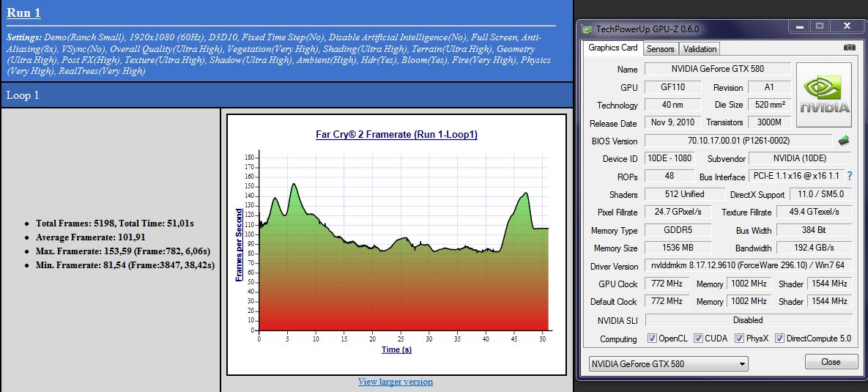Image resolution: width=868 pixels, height=392 pixels.
Task: Close GPU-Z with the title bar X
Action: pyautogui.click(x=847, y=26)
